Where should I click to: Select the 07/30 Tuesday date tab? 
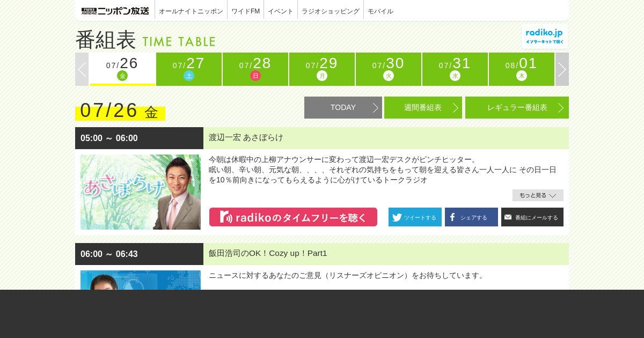tap(389, 69)
